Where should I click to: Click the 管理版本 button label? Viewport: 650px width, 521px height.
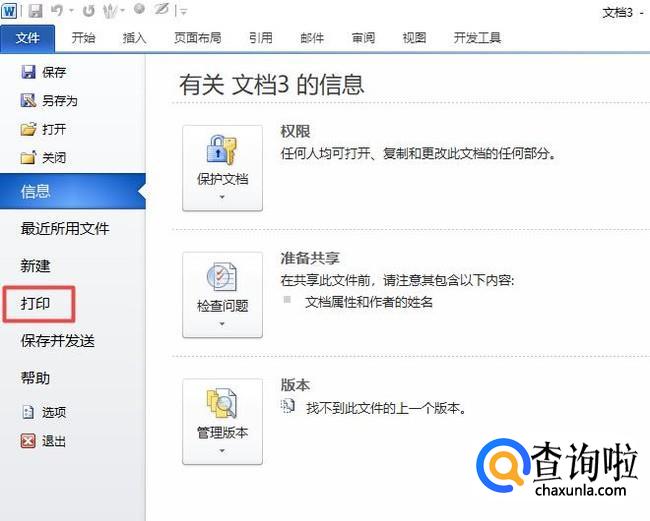click(223, 433)
